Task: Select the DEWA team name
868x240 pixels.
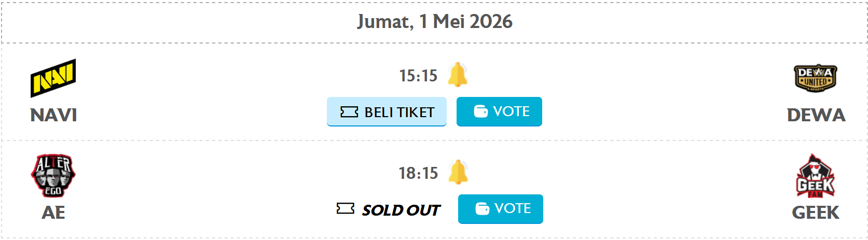Action: tap(816, 115)
